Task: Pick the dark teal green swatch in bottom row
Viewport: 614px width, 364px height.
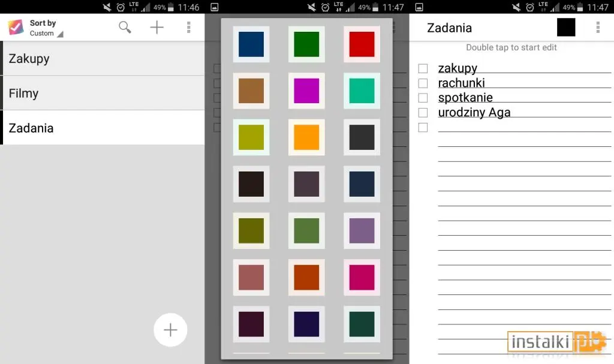Action: pos(362,324)
